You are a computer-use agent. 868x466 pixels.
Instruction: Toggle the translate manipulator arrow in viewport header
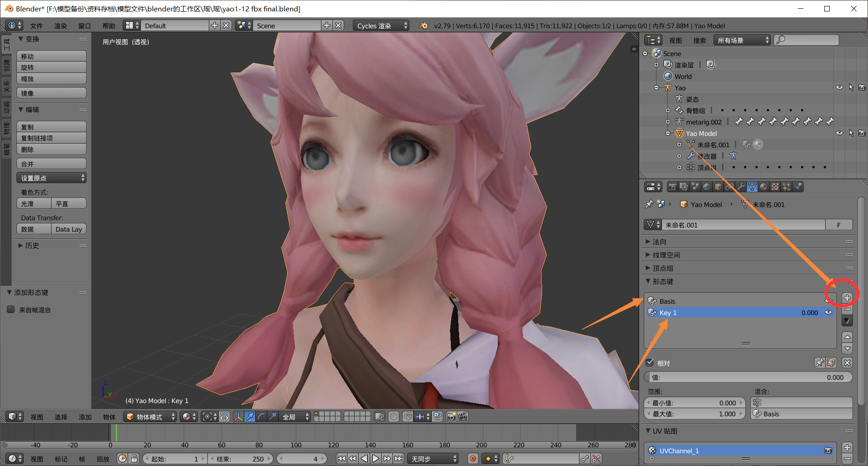[x=250, y=417]
